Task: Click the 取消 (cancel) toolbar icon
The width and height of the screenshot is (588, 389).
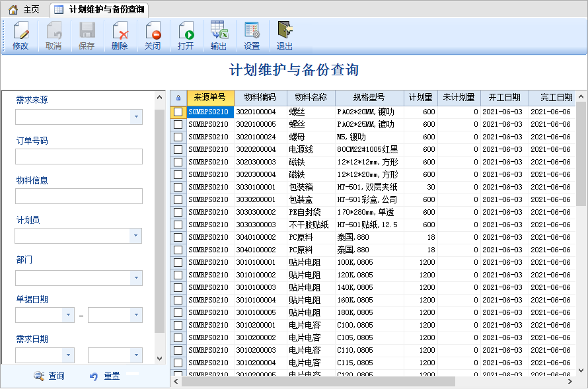Action: [x=54, y=36]
